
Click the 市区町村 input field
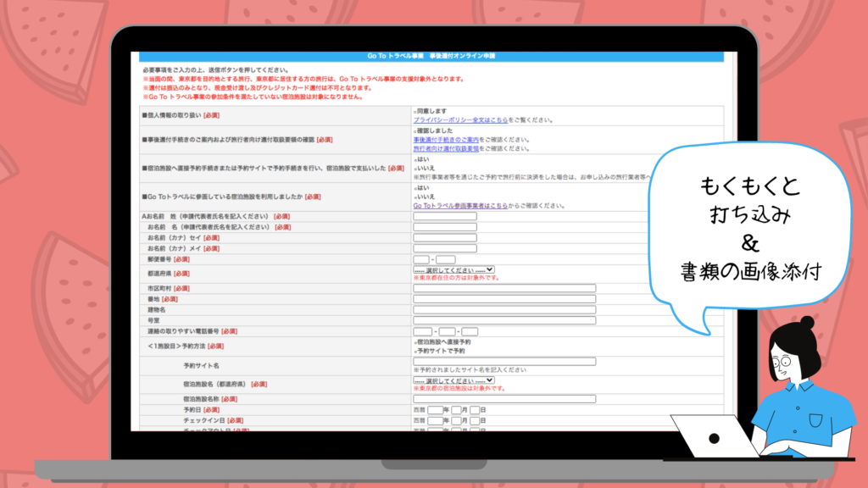point(504,288)
